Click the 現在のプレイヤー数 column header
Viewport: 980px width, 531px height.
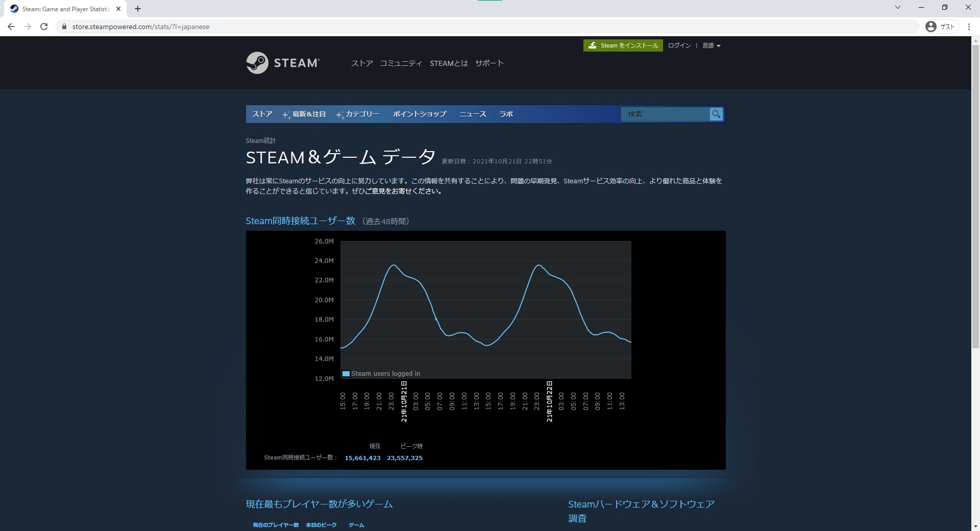pos(276,525)
